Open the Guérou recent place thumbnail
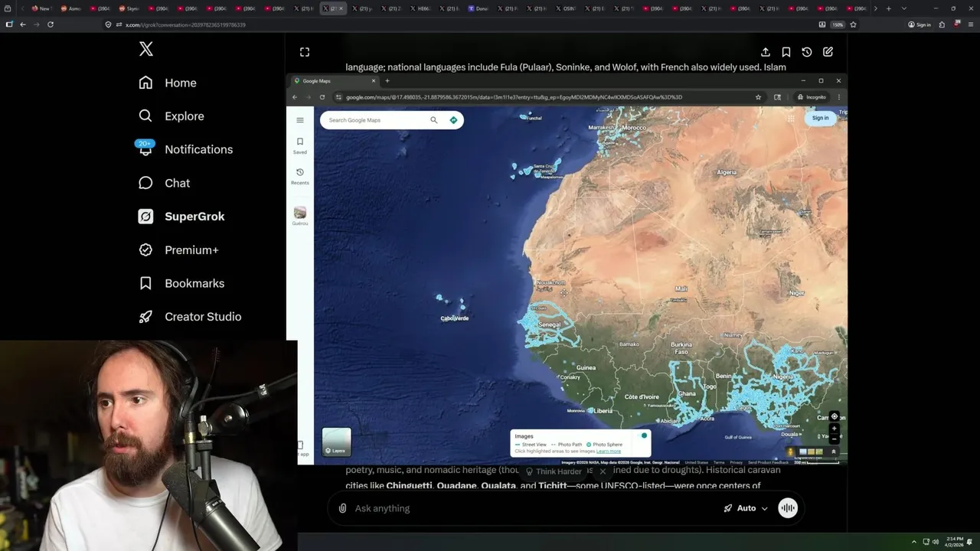Viewport: 980px width, 551px height. click(x=300, y=214)
